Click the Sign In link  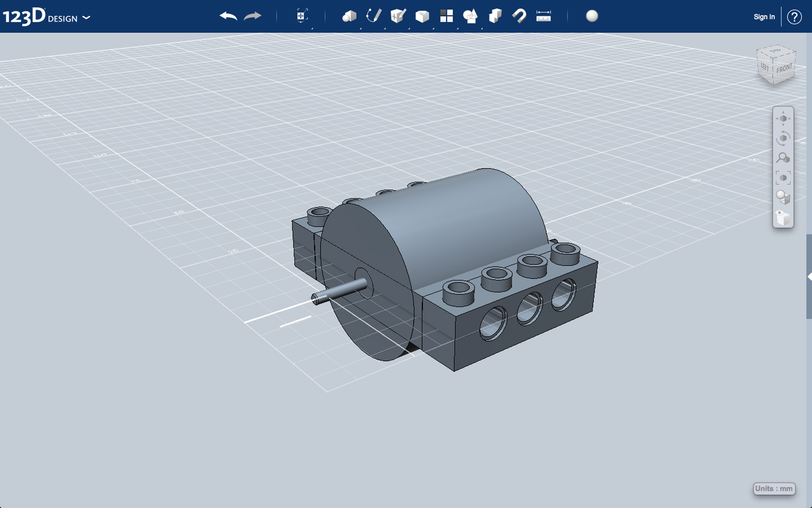764,16
